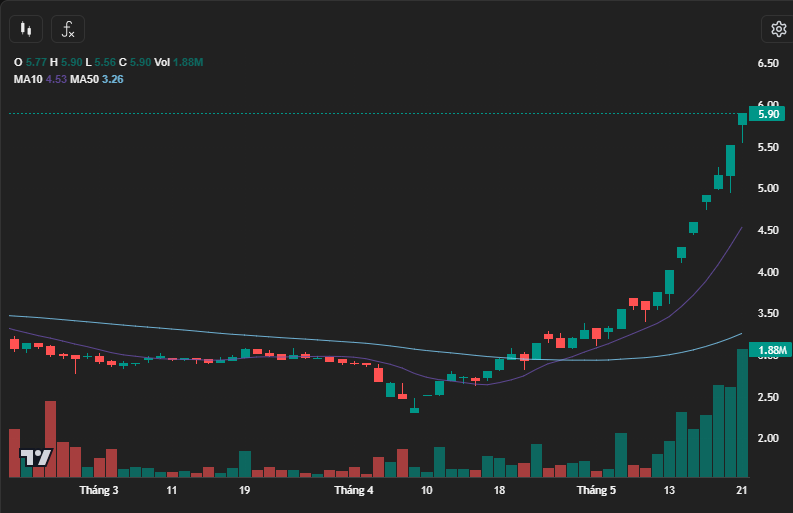This screenshot has height=513, width=793.
Task: Click the 4.00 price axis level
Action: (768, 272)
